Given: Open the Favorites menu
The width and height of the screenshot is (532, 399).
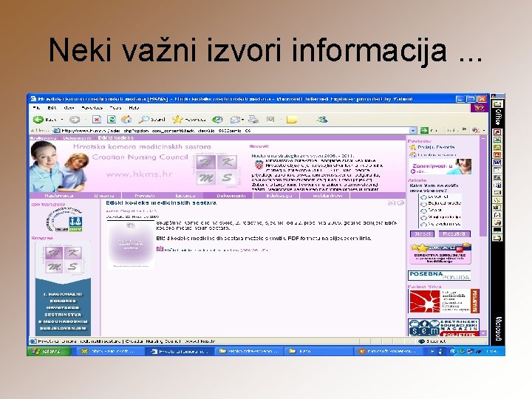Looking at the screenshot, I should coord(92,108).
